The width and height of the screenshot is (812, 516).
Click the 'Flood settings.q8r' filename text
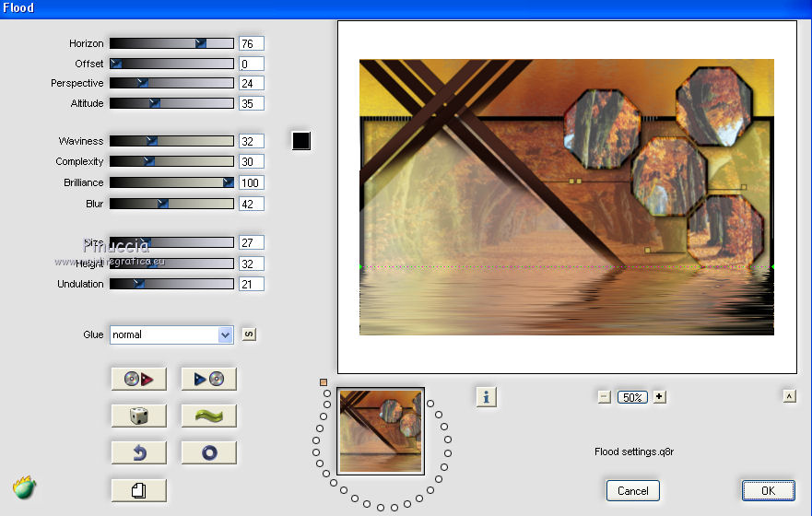[634, 451]
